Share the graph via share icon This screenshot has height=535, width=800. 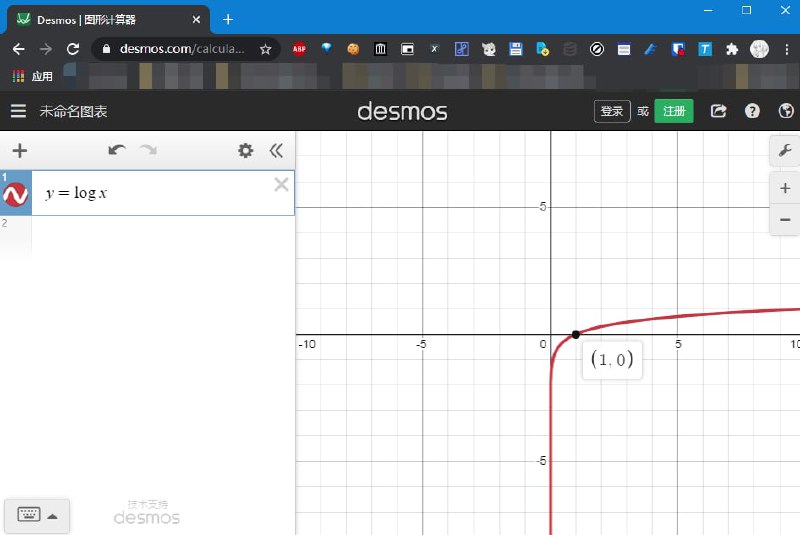(718, 112)
